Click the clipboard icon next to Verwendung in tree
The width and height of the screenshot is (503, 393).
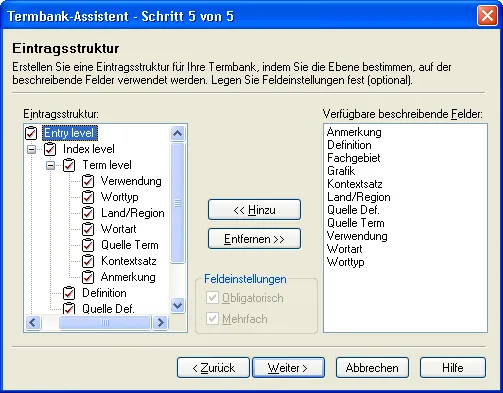tap(88, 181)
